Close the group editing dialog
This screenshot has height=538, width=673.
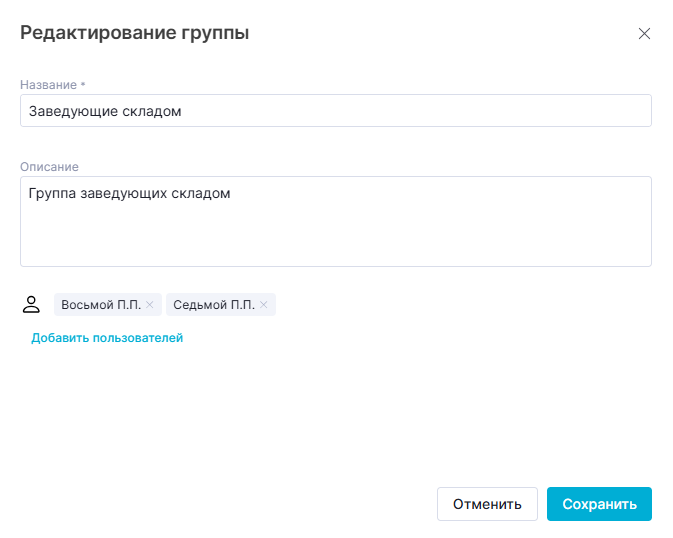point(644,33)
